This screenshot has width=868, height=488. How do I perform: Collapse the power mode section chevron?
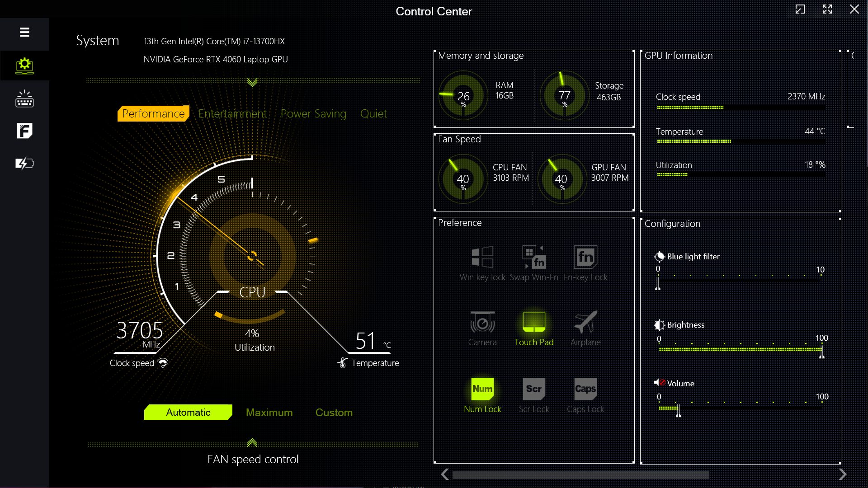point(252,83)
